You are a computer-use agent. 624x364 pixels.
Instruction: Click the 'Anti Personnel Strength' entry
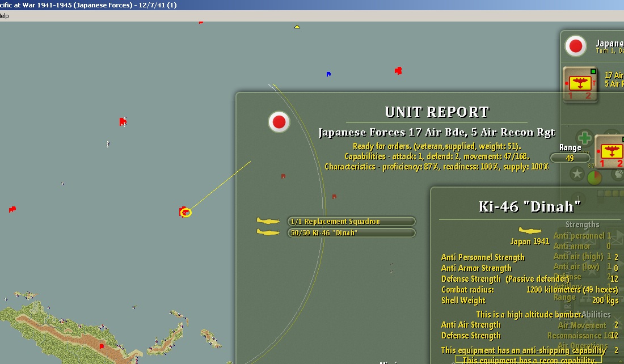click(x=483, y=257)
